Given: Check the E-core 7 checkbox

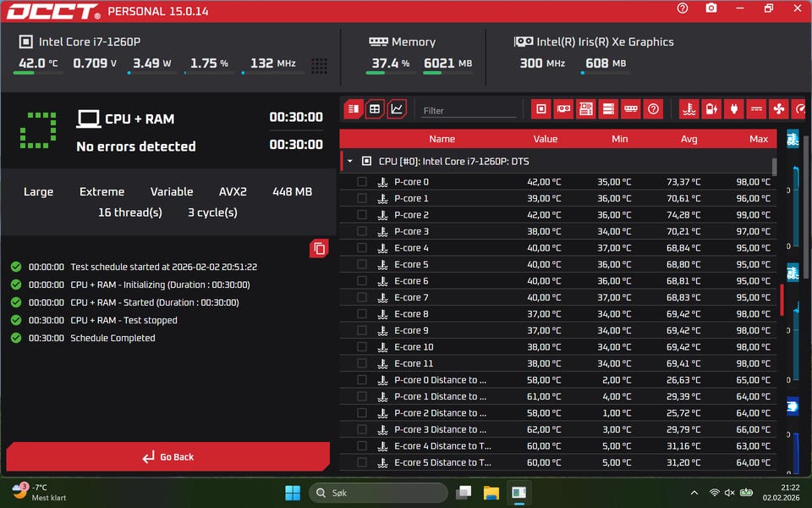Looking at the screenshot, I should pyautogui.click(x=362, y=297).
